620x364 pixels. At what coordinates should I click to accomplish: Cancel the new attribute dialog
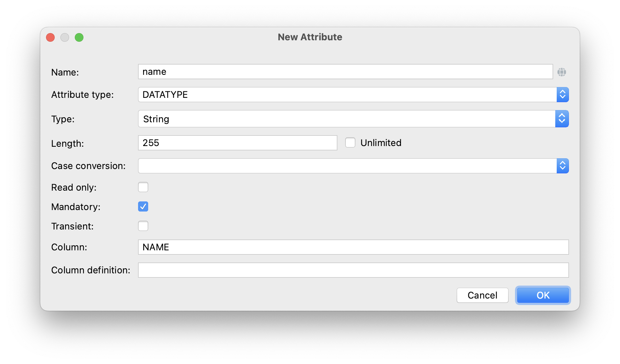coord(482,295)
